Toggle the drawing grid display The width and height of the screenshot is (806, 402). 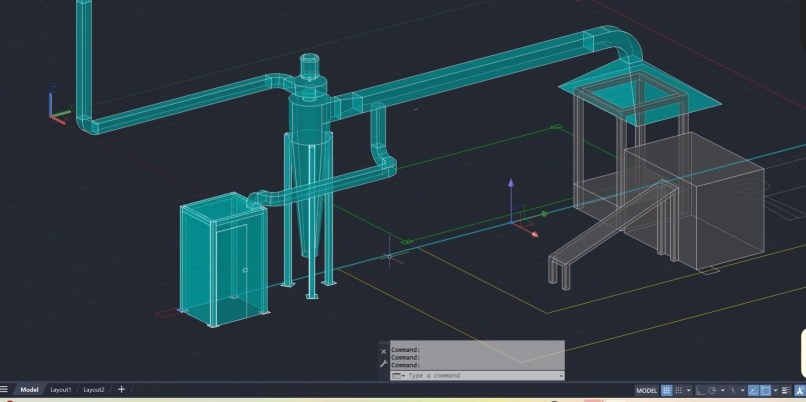(x=667, y=390)
